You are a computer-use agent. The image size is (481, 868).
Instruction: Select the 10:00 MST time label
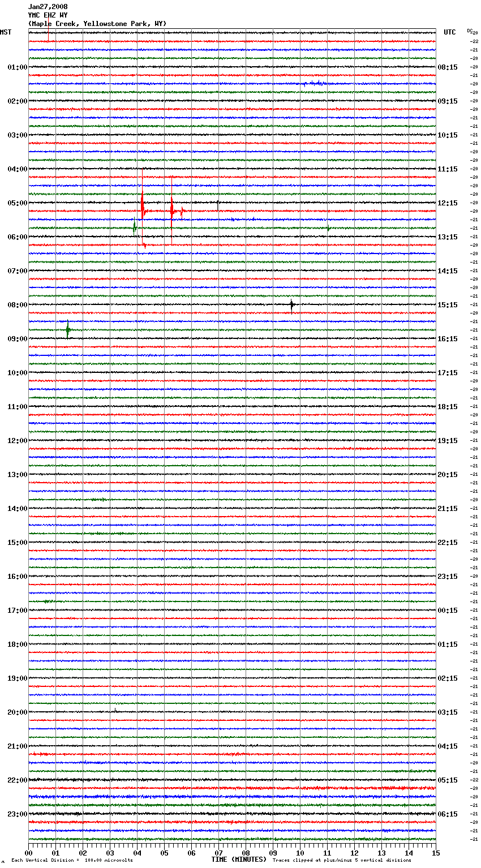click(x=18, y=373)
